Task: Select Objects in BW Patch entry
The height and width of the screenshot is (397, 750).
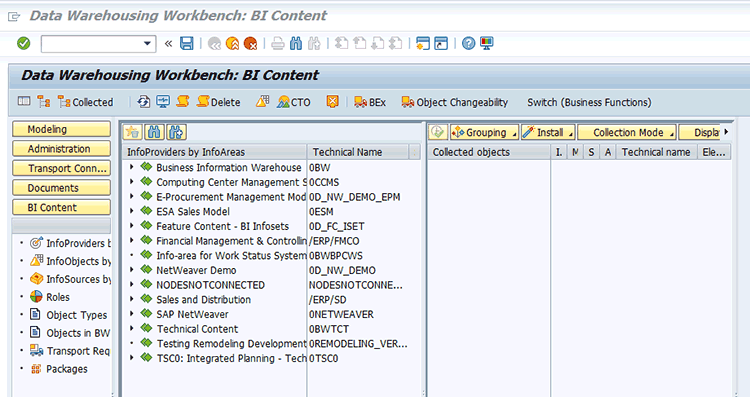Action: click(x=70, y=333)
